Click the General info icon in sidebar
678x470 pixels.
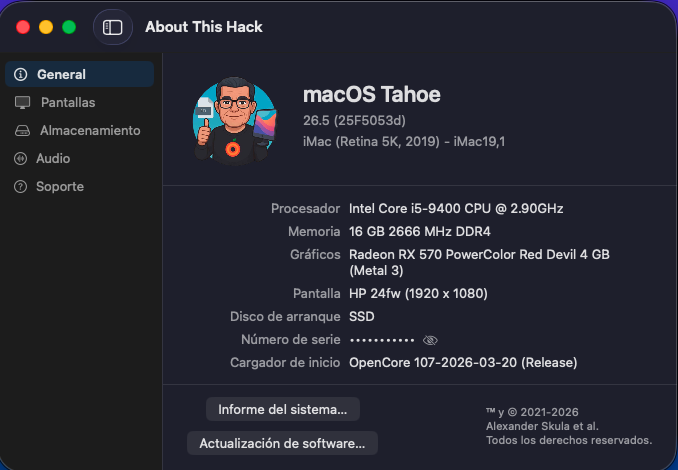click(20, 74)
